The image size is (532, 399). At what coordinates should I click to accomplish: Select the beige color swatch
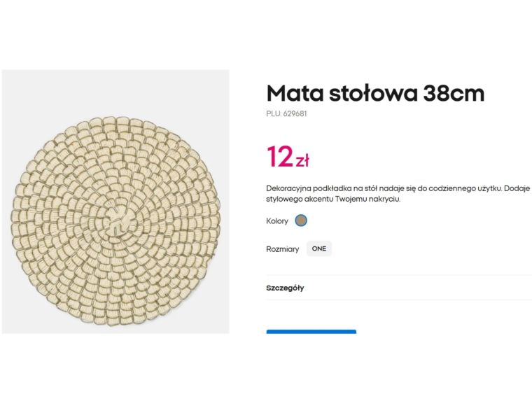(301, 220)
